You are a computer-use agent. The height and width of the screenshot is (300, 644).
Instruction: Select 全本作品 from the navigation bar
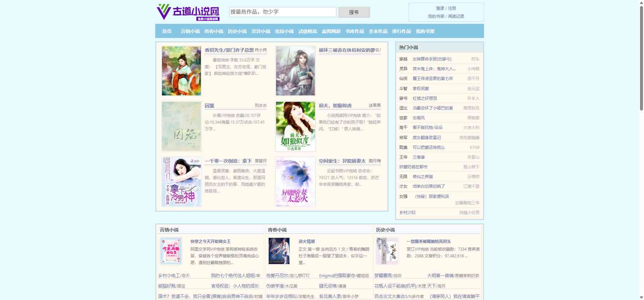(378, 31)
